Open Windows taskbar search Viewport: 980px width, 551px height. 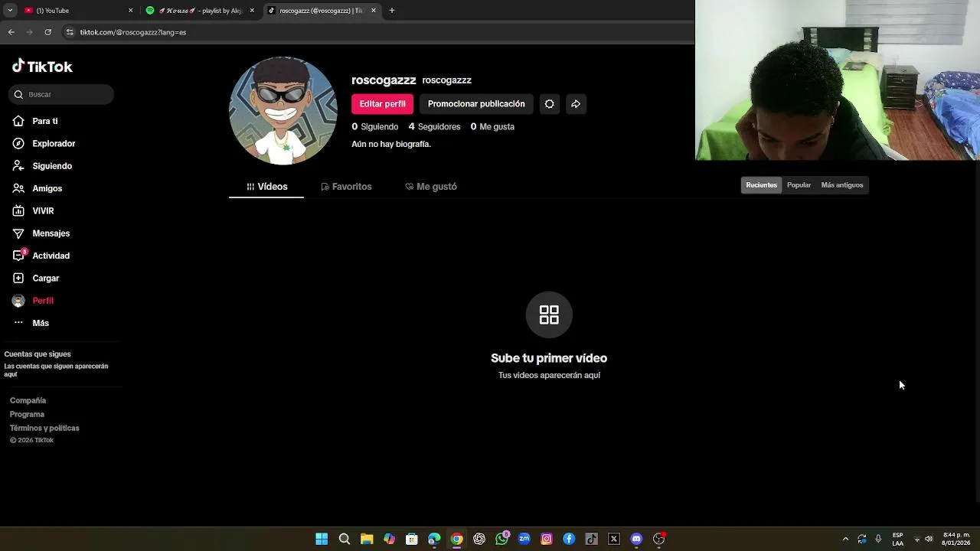click(x=345, y=539)
